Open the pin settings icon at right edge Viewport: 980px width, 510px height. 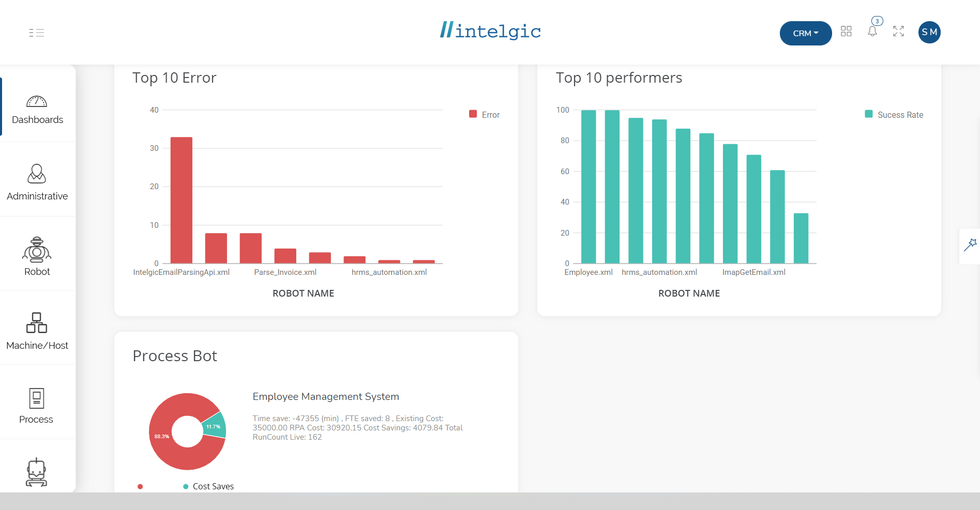click(x=970, y=245)
